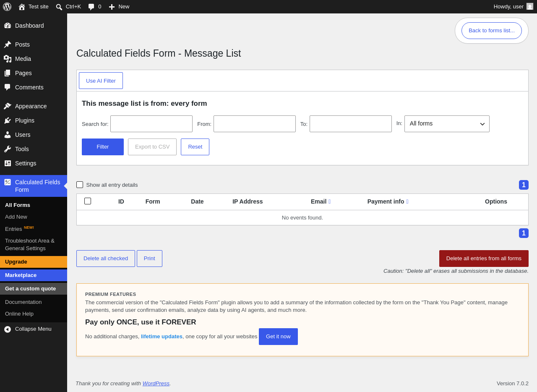Click the Media icon in sidebar
The width and height of the screenshot is (537, 392).
coord(8,59)
